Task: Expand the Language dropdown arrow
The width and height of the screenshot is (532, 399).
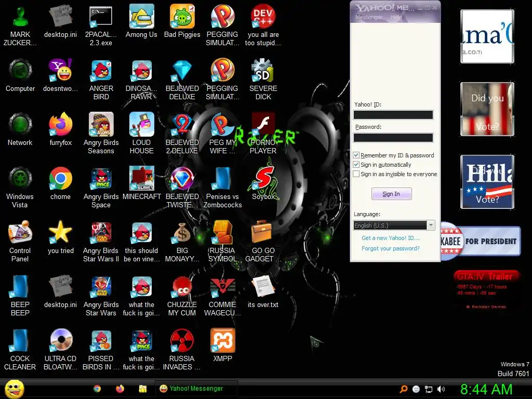Action: [431, 225]
